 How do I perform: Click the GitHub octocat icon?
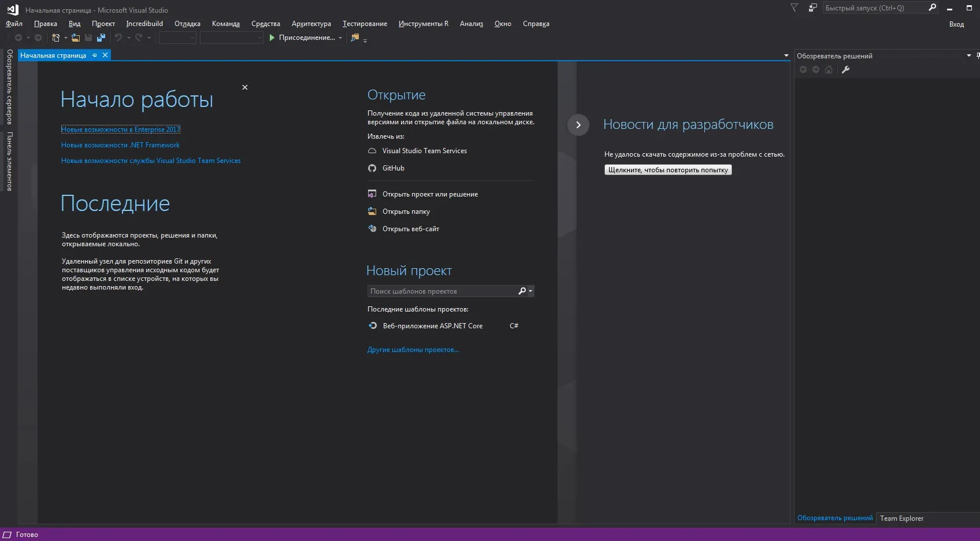(372, 168)
